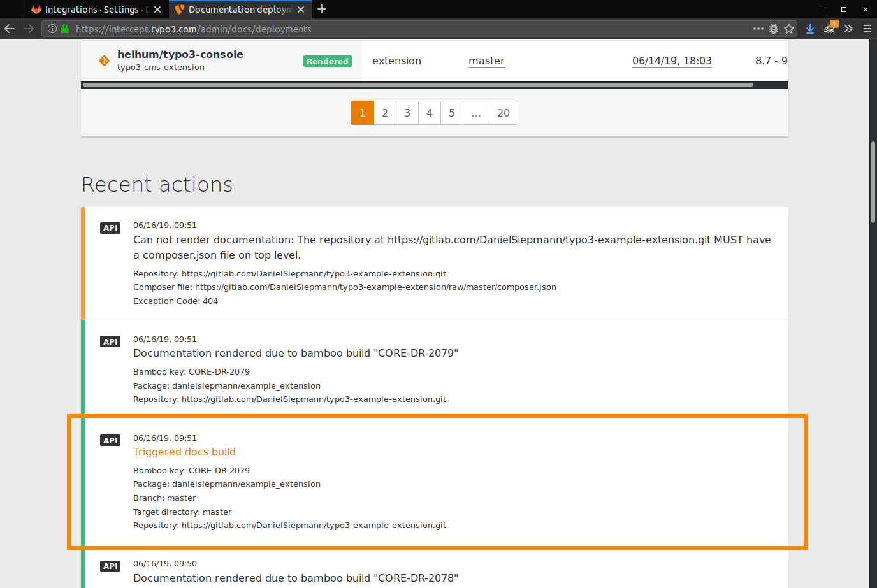Go to pagination page 5
Screen dimensions: 877x588
tap(452, 113)
